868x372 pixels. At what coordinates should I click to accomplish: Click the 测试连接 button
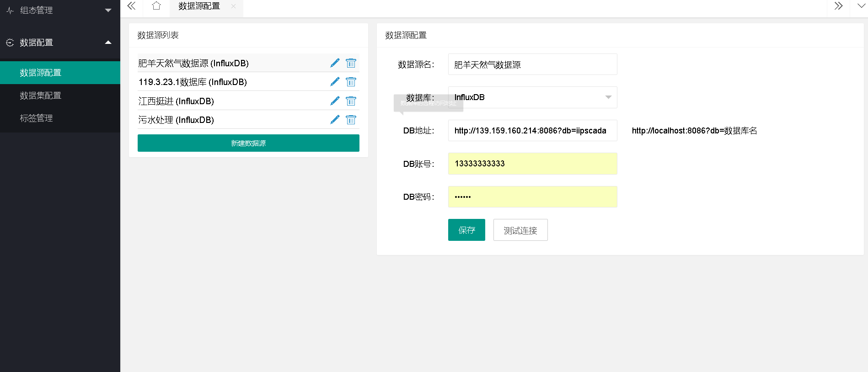(520, 230)
